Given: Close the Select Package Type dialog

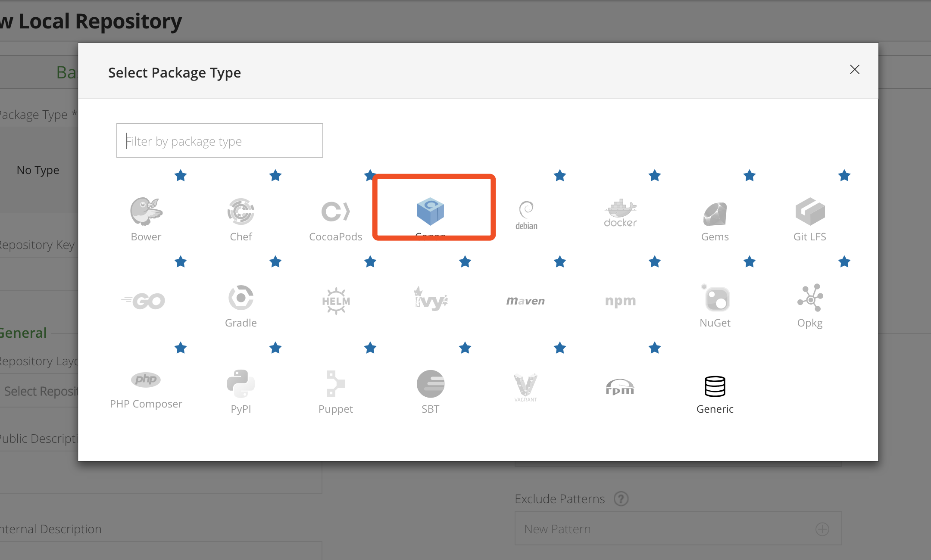Looking at the screenshot, I should point(854,69).
